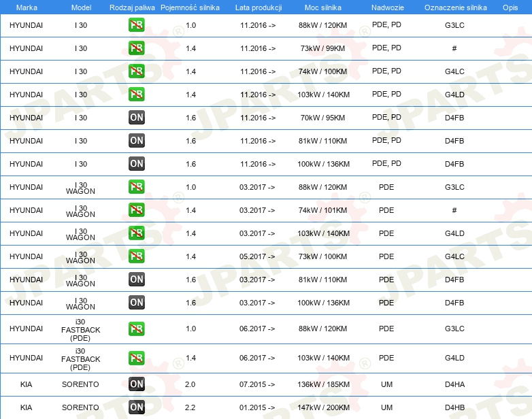532x419 pixels.
Task: Click 05.2017 -> production date cell
Action: tap(257, 256)
